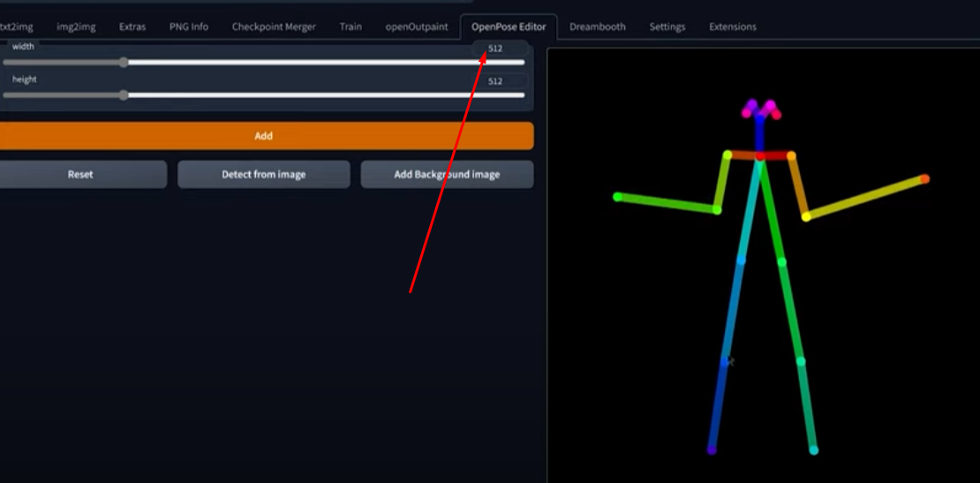Click the Reset button
The width and height of the screenshot is (980, 483).
[80, 174]
